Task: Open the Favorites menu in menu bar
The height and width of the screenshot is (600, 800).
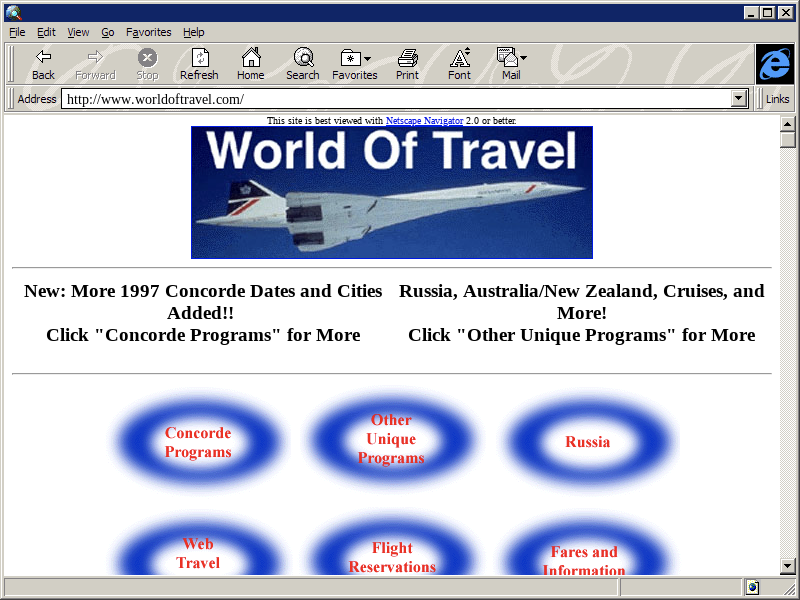Action: [148, 32]
